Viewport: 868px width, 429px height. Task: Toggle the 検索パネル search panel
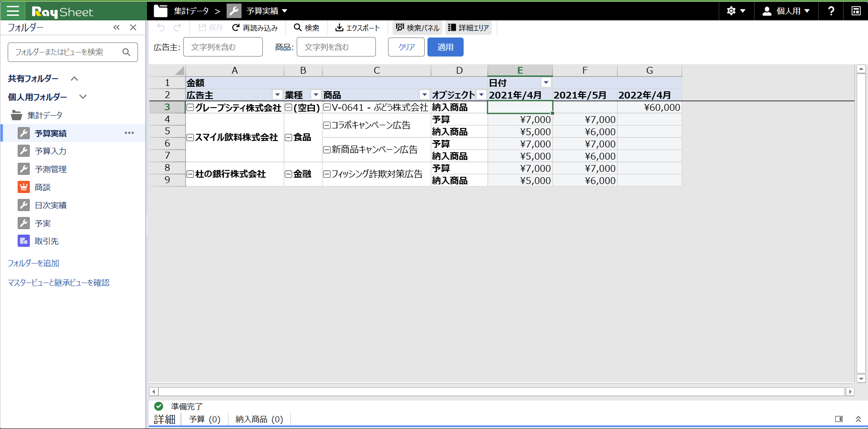click(x=417, y=28)
